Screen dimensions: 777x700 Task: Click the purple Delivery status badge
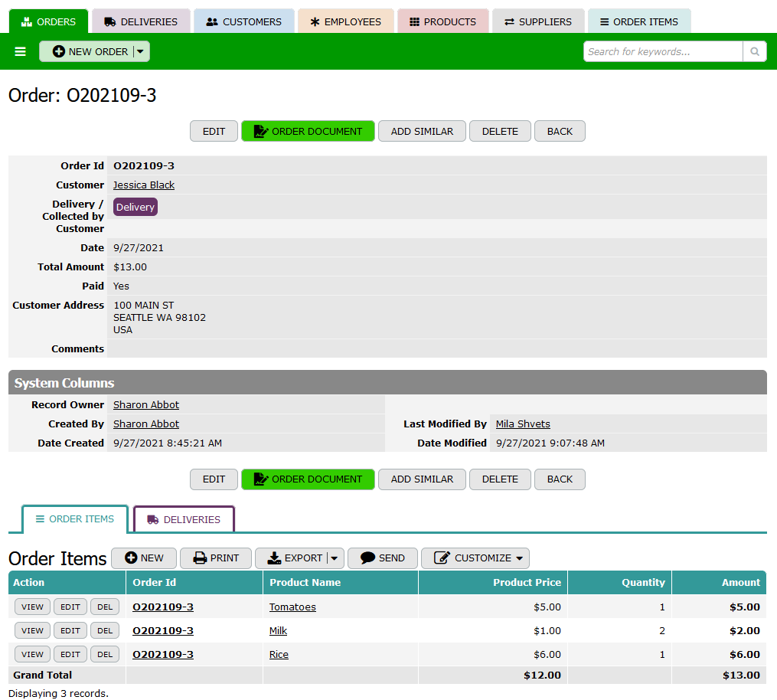click(135, 208)
